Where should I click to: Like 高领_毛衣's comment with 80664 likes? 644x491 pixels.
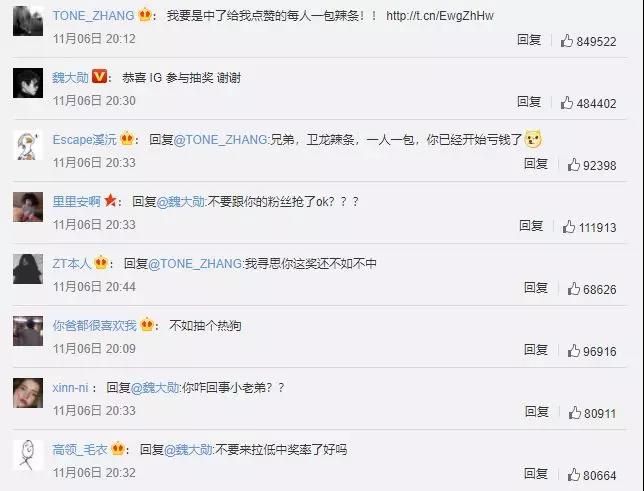[x=574, y=475]
